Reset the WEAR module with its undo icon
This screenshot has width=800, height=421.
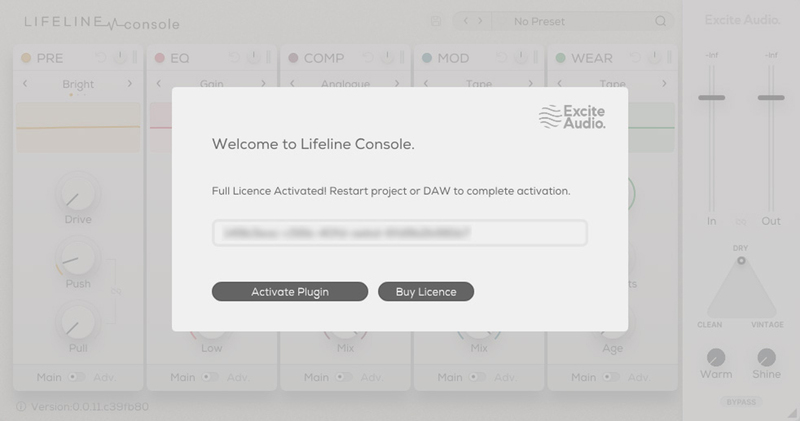(635, 57)
